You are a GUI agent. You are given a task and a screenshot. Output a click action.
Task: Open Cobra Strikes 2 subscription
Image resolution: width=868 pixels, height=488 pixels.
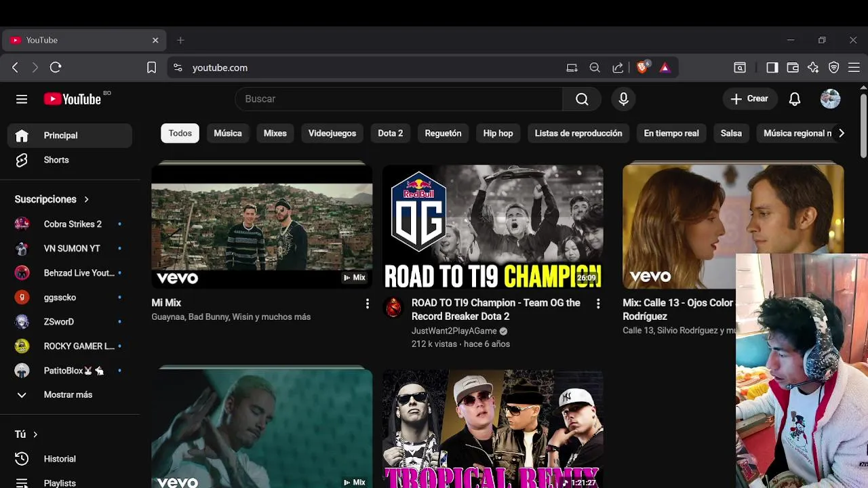70,224
